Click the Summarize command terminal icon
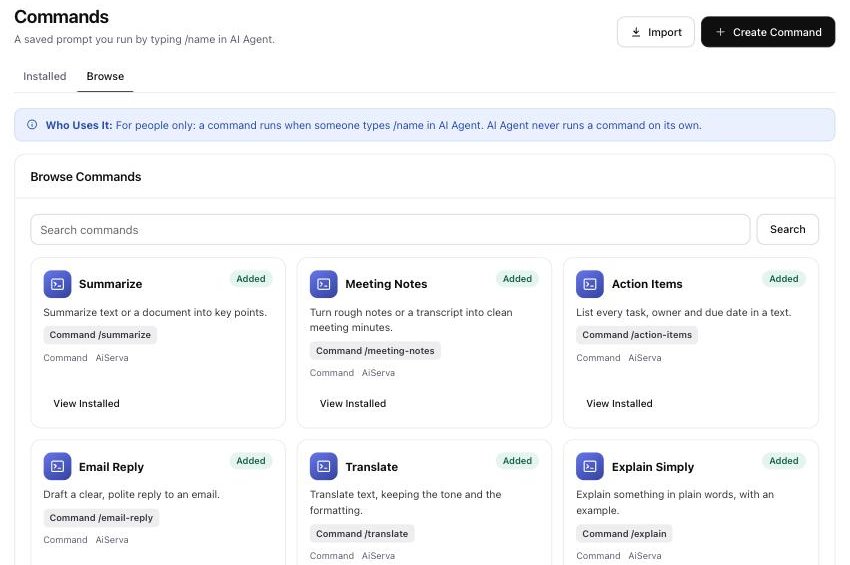850x565 pixels. tap(57, 284)
